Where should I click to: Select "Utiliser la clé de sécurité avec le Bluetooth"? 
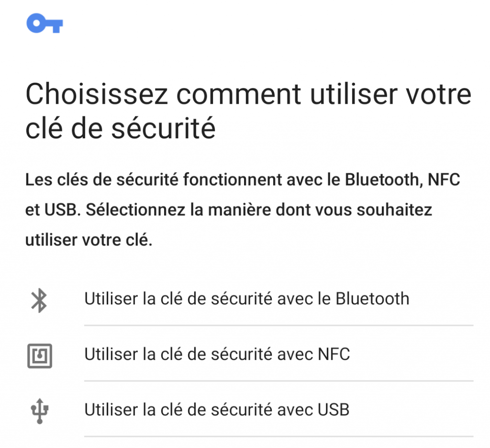click(246, 299)
